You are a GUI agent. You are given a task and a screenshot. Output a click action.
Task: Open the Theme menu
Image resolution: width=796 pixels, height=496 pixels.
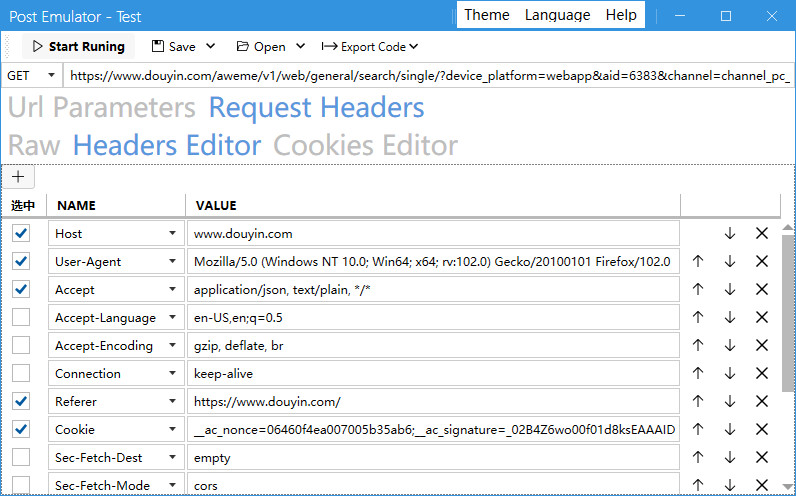pyautogui.click(x=486, y=15)
